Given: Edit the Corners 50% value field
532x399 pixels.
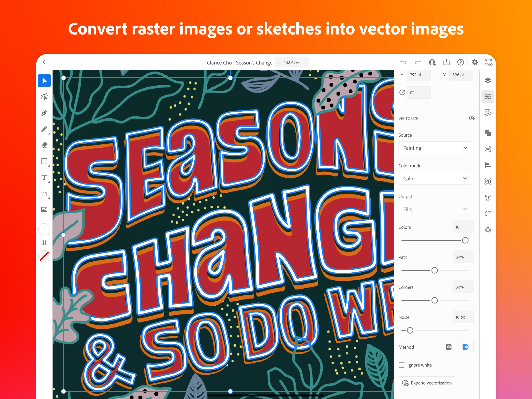Looking at the screenshot, I should pyautogui.click(x=463, y=287).
